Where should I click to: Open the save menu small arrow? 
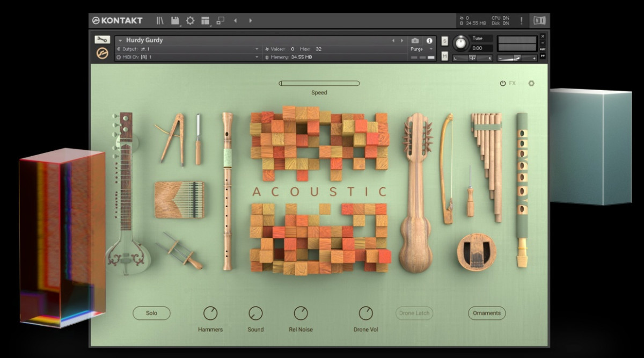pos(180,25)
